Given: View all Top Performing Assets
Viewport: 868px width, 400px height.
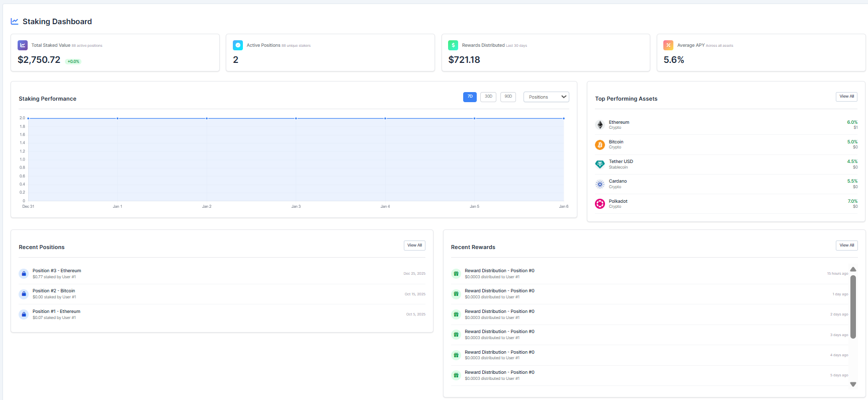Looking at the screenshot, I should [x=846, y=97].
